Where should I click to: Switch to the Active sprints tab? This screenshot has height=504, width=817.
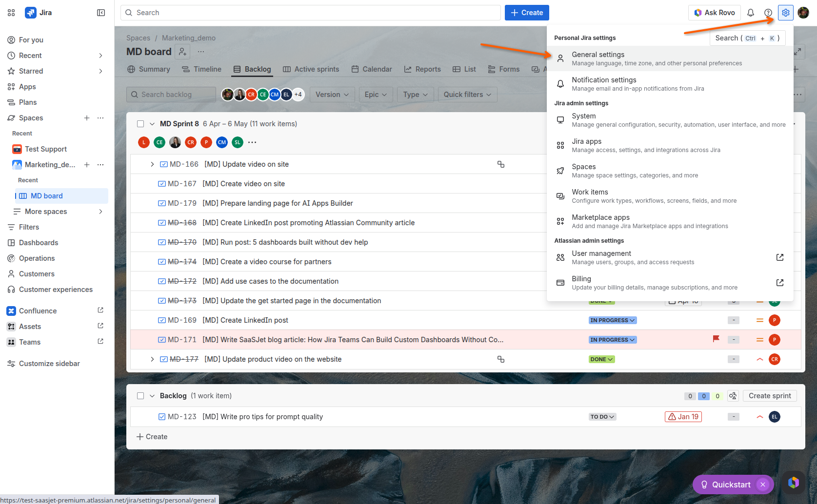(311, 69)
